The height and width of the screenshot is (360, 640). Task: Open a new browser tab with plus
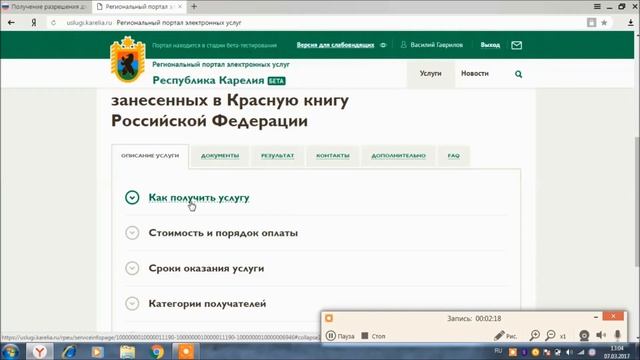[x=194, y=7]
